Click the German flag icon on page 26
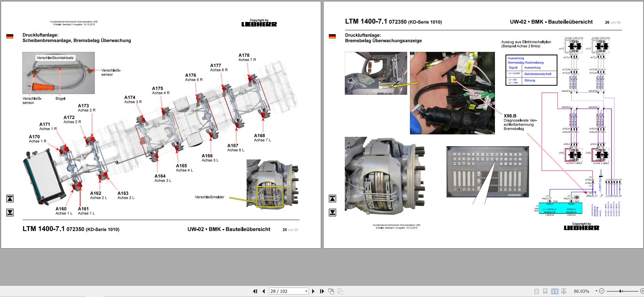 [332, 36]
